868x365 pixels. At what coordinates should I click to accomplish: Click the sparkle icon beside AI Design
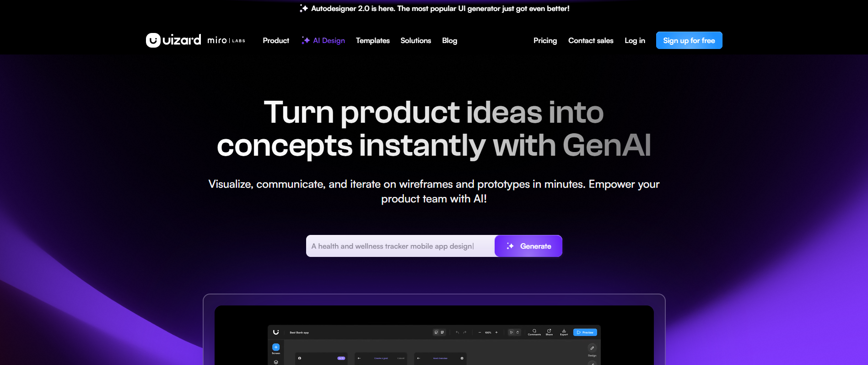[x=306, y=40]
